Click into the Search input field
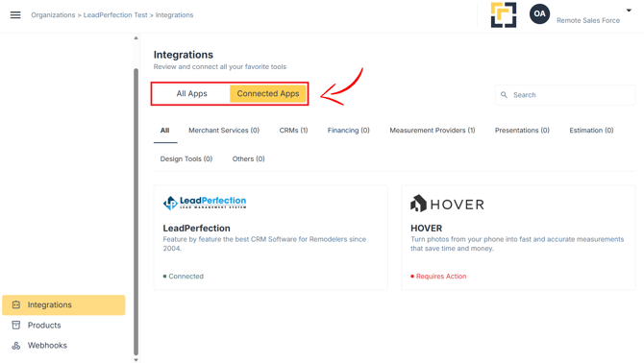The width and height of the screenshot is (644, 363). 565,95
